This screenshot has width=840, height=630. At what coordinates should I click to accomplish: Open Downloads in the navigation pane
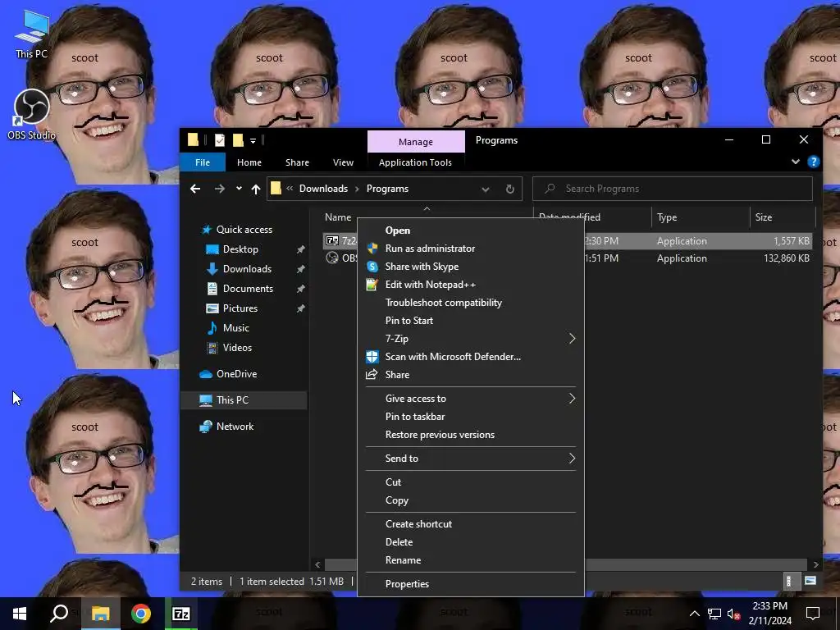click(246, 269)
